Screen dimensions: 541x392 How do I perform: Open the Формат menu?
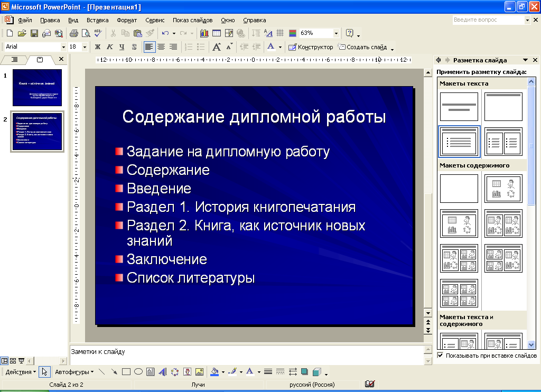[127, 20]
